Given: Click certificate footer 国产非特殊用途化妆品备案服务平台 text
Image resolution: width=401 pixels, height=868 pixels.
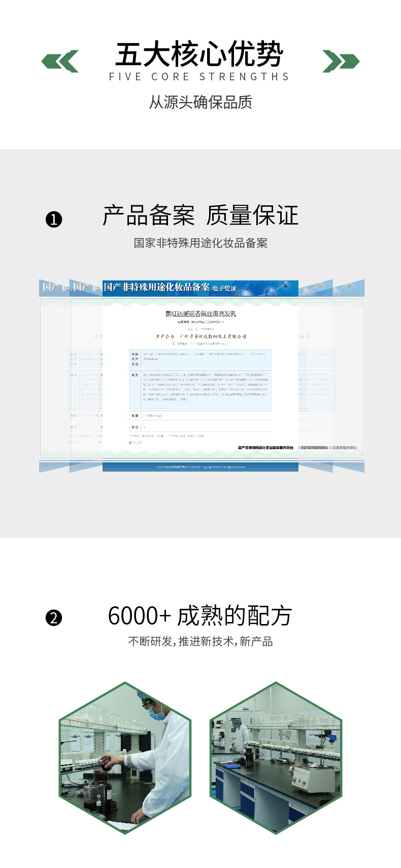Looking at the screenshot, I should 266,448.
